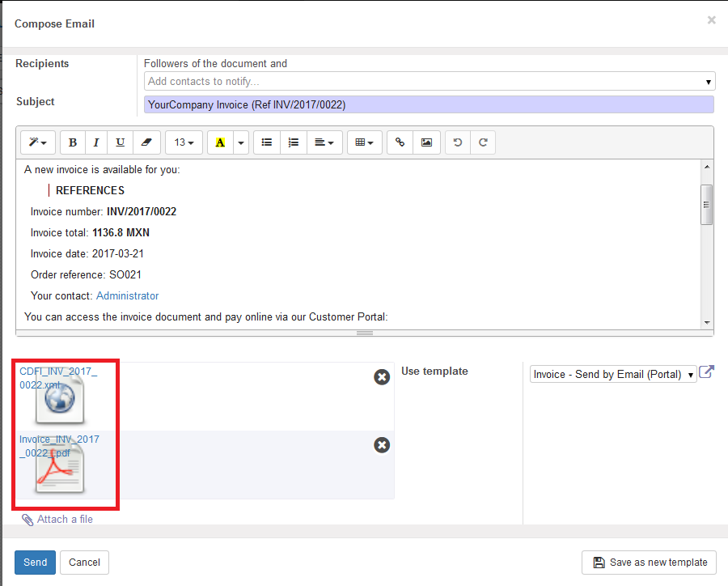Insert a picture using image icon
The height and width of the screenshot is (586, 728).
pos(426,142)
